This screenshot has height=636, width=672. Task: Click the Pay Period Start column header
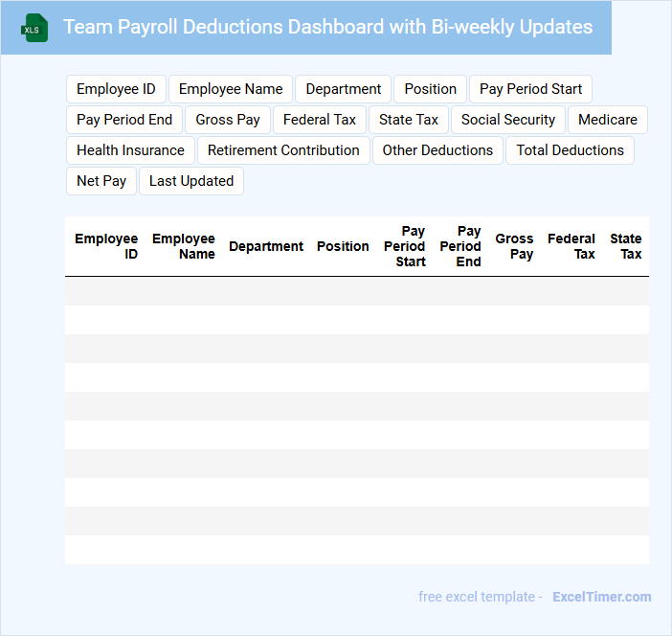coord(404,246)
